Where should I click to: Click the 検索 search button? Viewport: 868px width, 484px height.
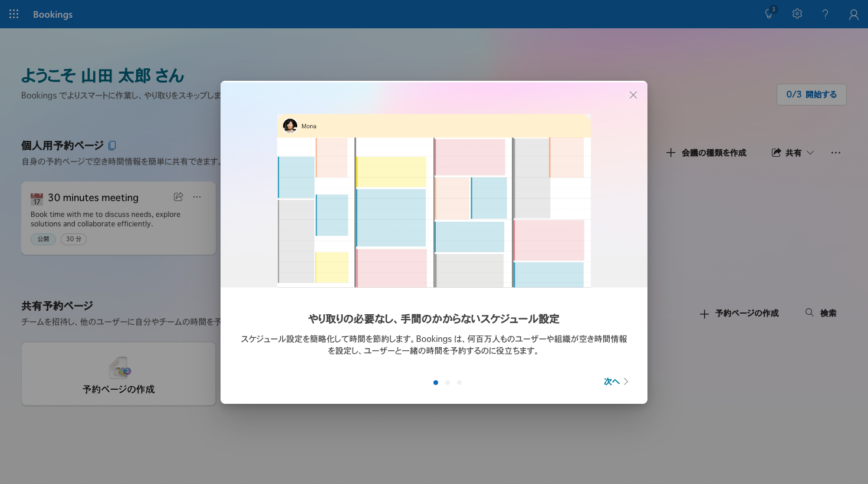(821, 313)
